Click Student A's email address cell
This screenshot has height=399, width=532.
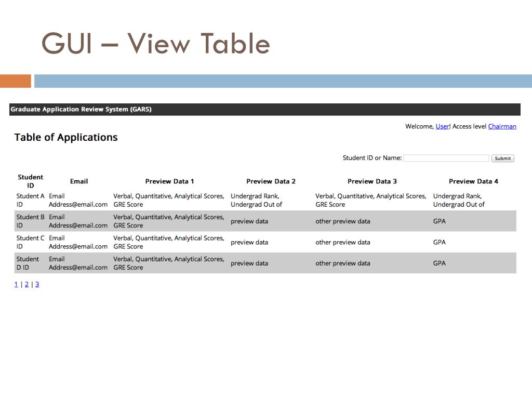[x=78, y=200]
